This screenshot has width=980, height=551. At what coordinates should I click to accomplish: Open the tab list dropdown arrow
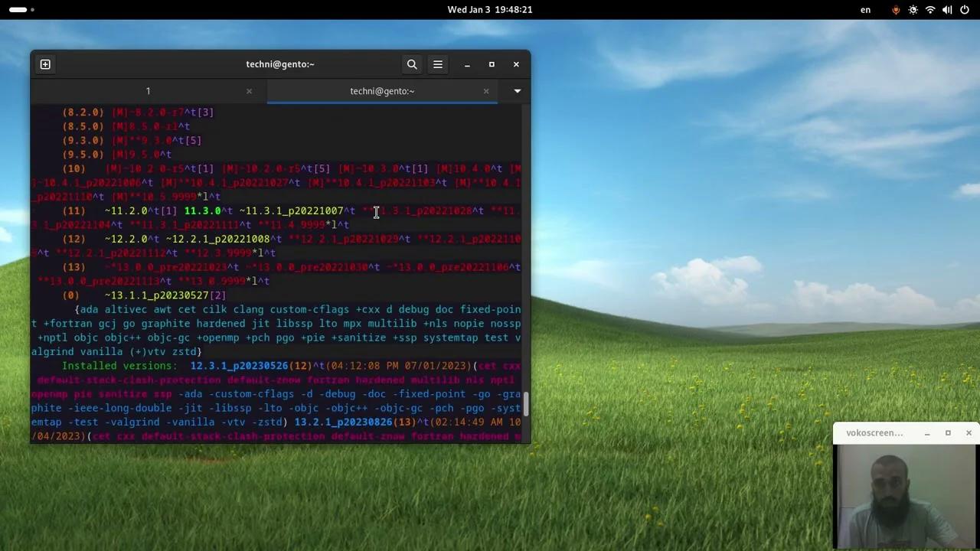517,91
